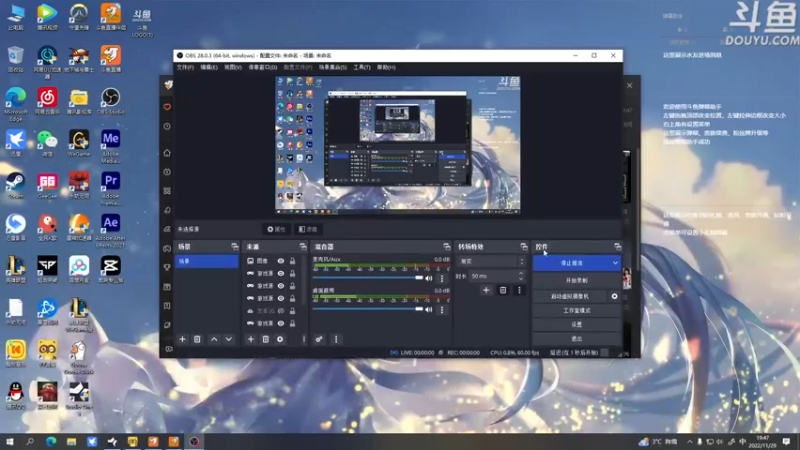Set the 桌面音频 volume slider
This screenshot has height=450, width=800.
click(368, 309)
